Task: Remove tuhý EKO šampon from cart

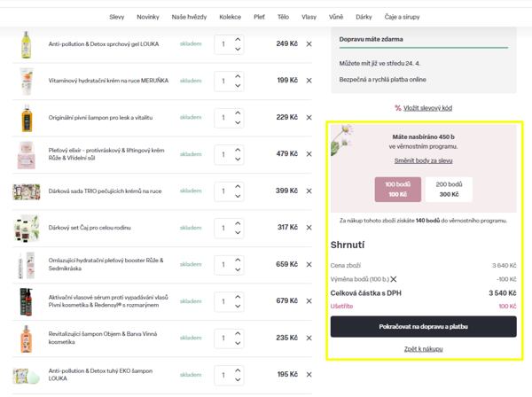Action: 309,375
